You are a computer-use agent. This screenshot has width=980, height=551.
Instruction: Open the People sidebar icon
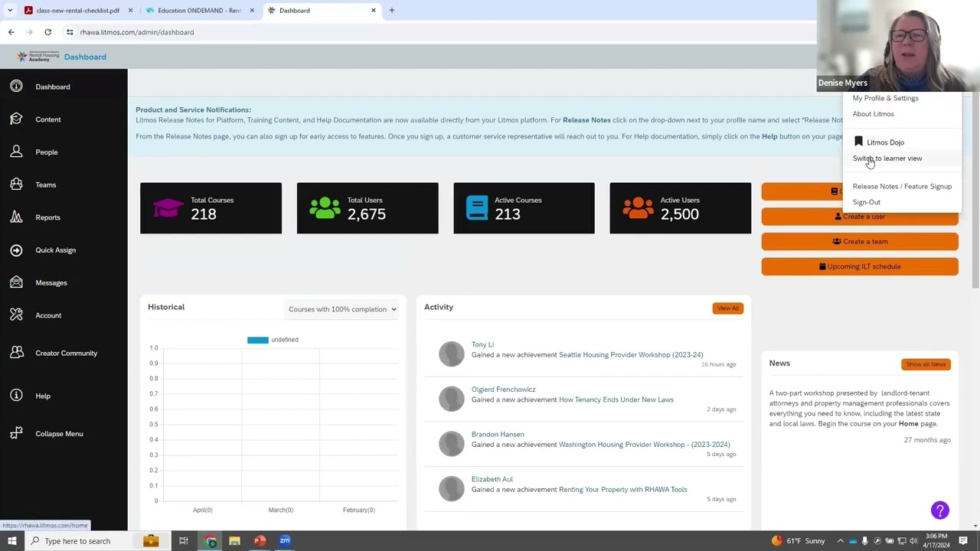coord(16,152)
